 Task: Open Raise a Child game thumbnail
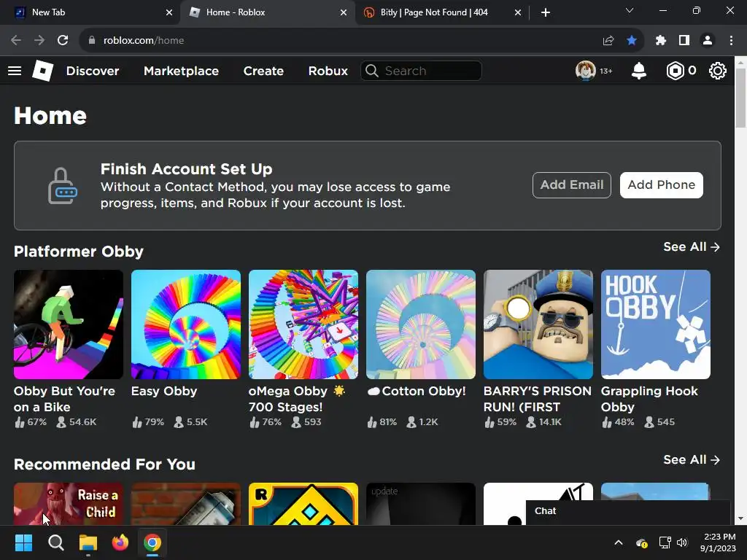pos(69,504)
